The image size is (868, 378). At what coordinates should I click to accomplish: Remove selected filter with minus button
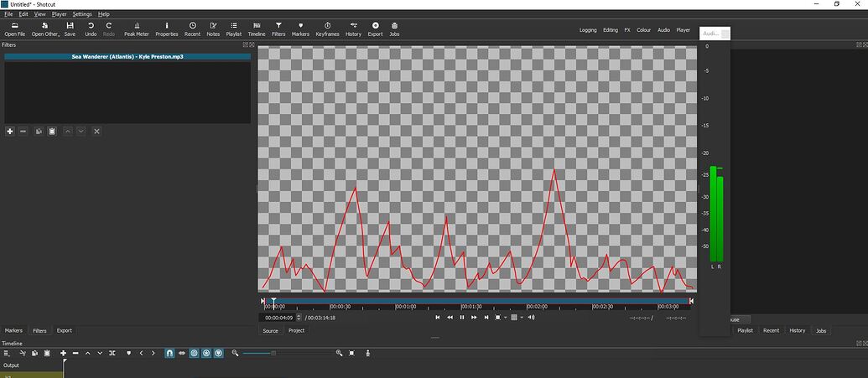point(23,131)
